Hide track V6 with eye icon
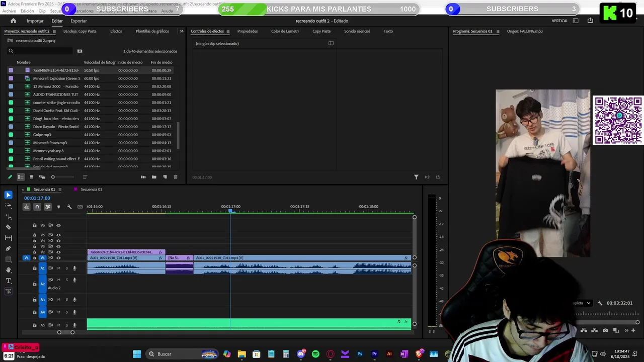Viewport: 644px width, 362px height. point(58,225)
